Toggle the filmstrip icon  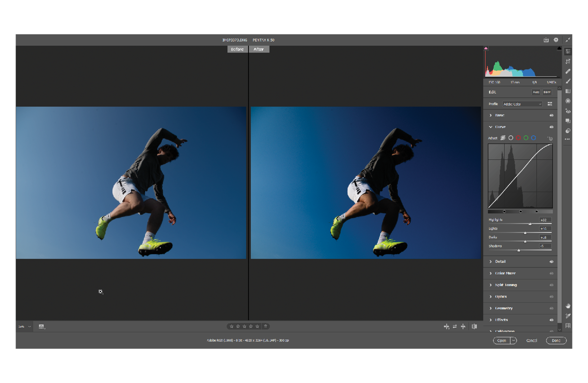click(x=42, y=327)
